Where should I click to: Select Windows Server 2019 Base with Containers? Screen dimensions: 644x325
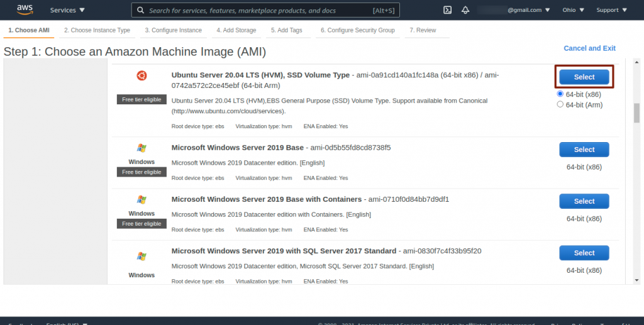(584, 201)
